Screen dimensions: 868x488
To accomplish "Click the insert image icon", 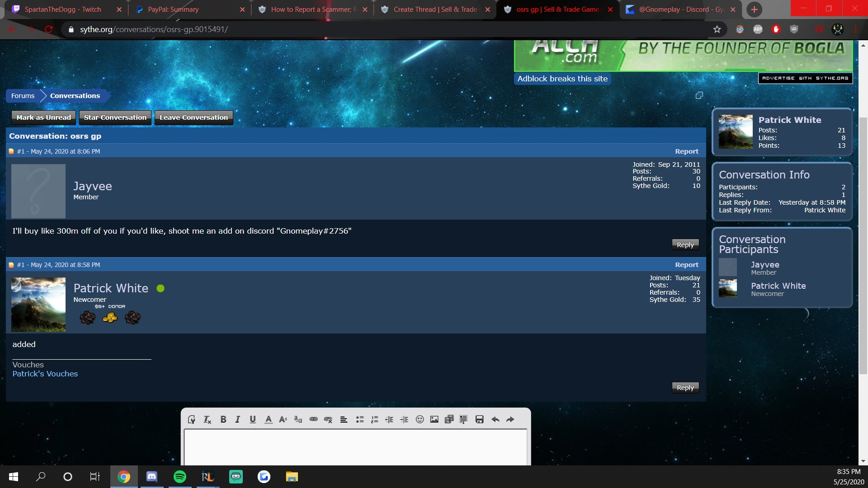I will 434,419.
